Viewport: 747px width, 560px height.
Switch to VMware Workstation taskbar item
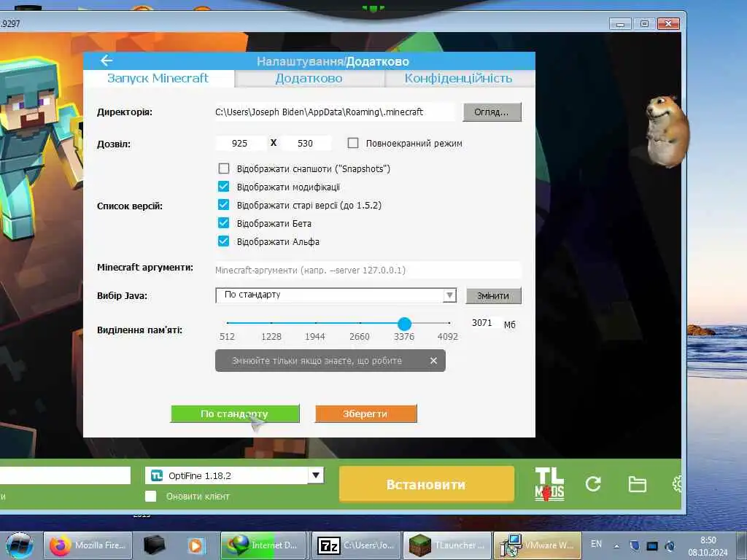click(x=538, y=545)
